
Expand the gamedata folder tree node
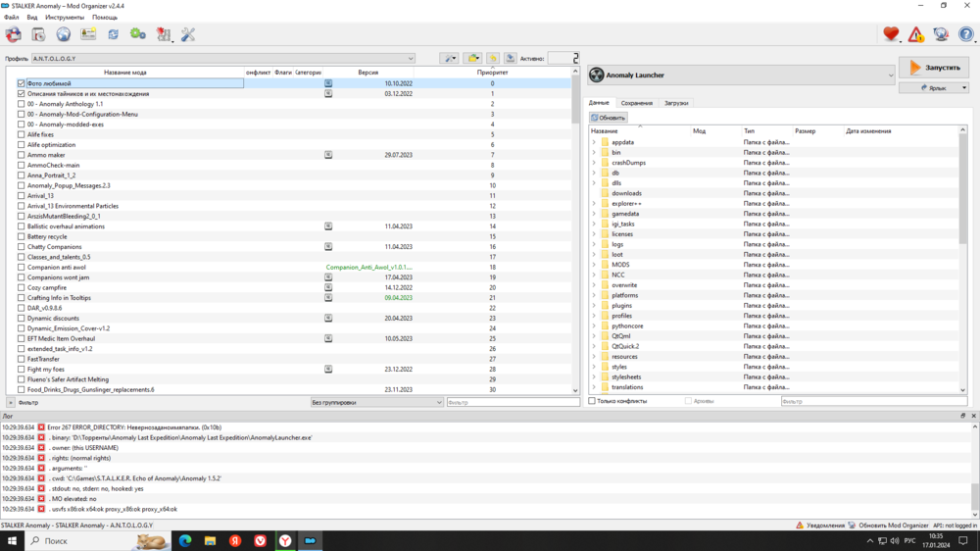tap(594, 214)
